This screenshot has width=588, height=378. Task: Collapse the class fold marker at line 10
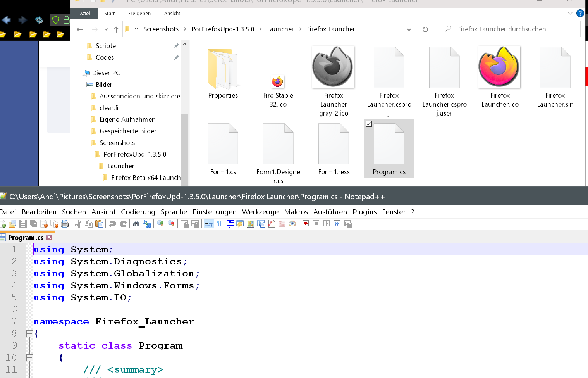[x=29, y=357]
